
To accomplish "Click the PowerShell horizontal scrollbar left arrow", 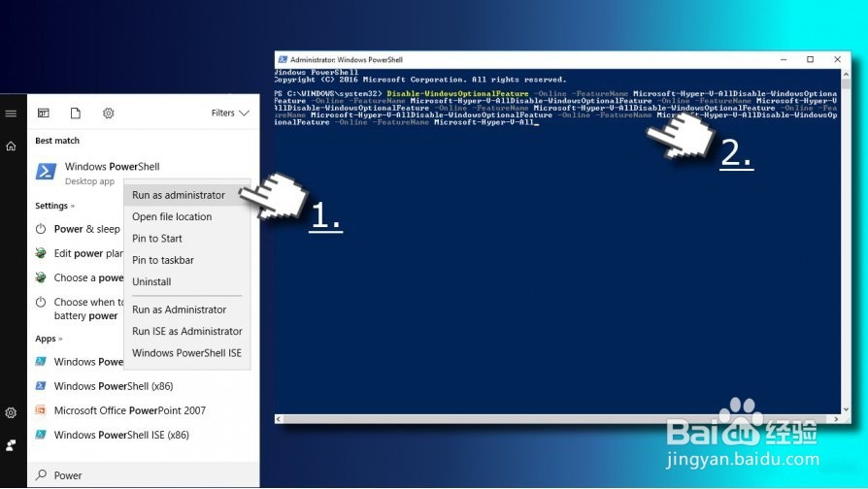I will 279,419.
